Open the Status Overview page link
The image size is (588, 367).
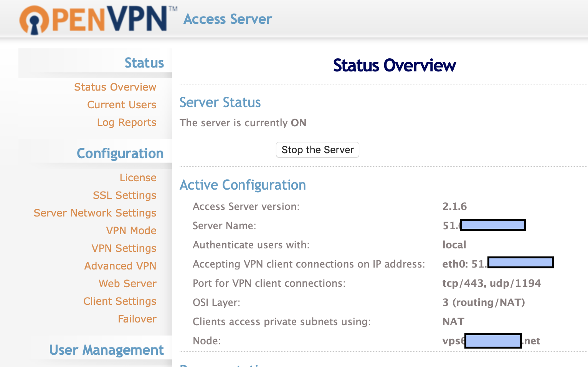pos(115,87)
